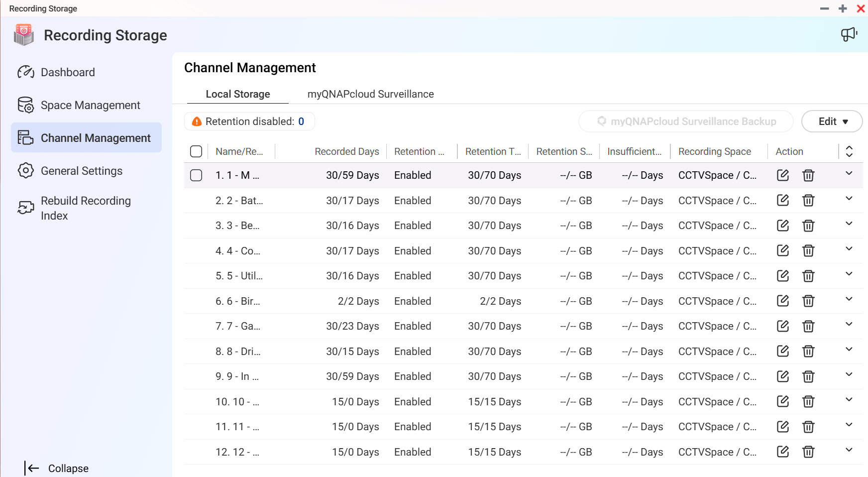Toggle expand-all rows arrows in table header

849,151
